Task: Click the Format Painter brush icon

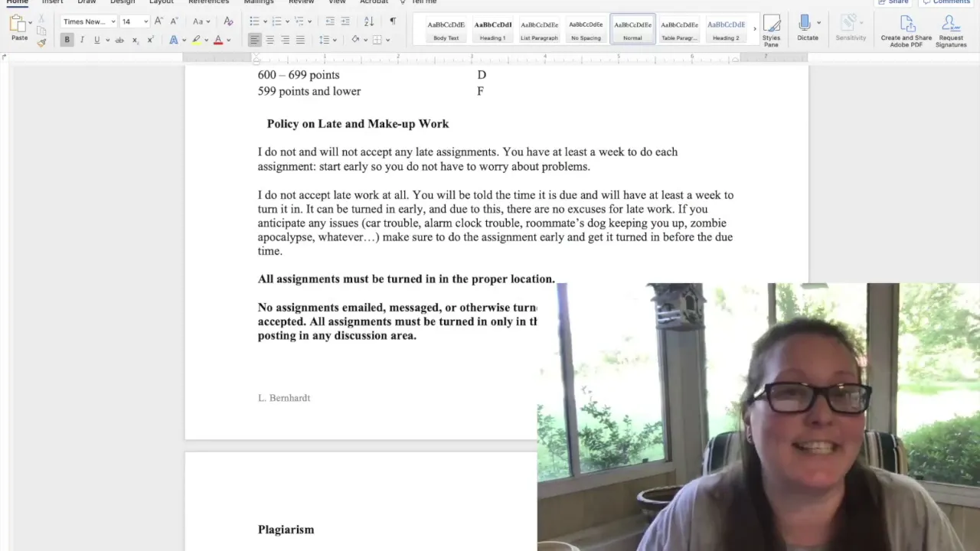Action: pyautogui.click(x=41, y=42)
